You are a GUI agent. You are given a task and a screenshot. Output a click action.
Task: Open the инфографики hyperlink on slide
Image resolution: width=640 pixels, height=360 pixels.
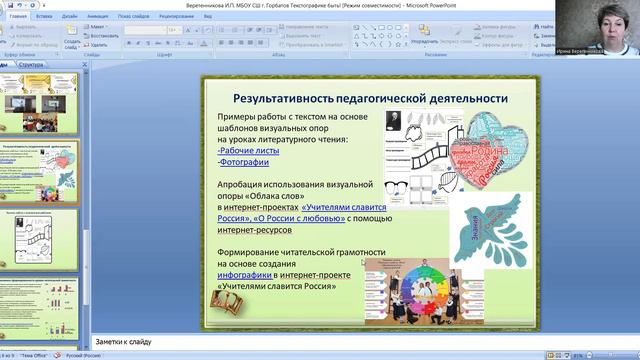tap(244, 275)
